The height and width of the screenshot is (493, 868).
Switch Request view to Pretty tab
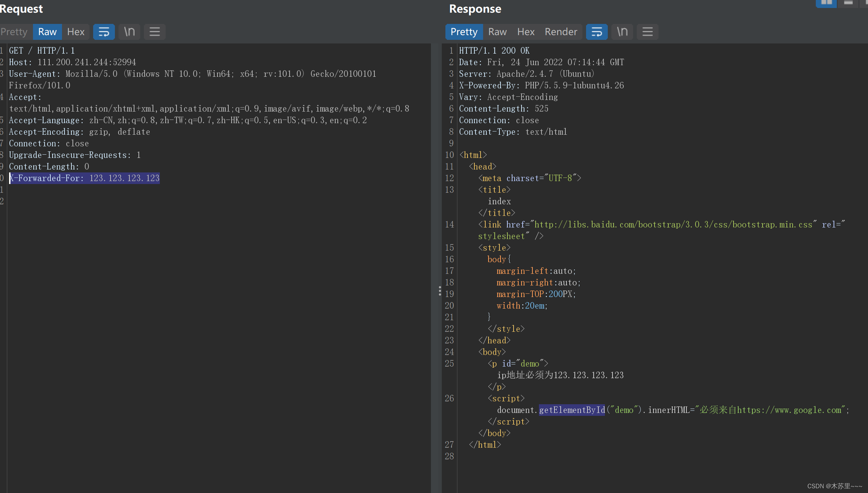[14, 32]
